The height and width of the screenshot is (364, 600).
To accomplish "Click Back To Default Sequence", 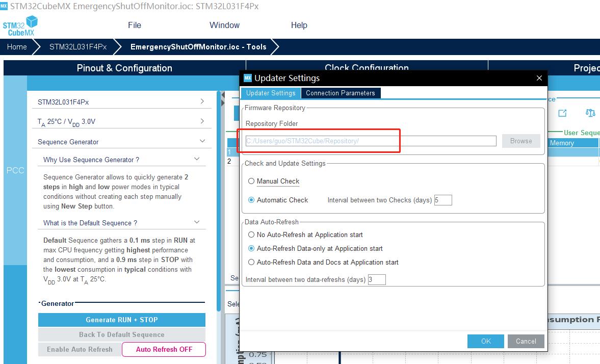I will [x=122, y=334].
